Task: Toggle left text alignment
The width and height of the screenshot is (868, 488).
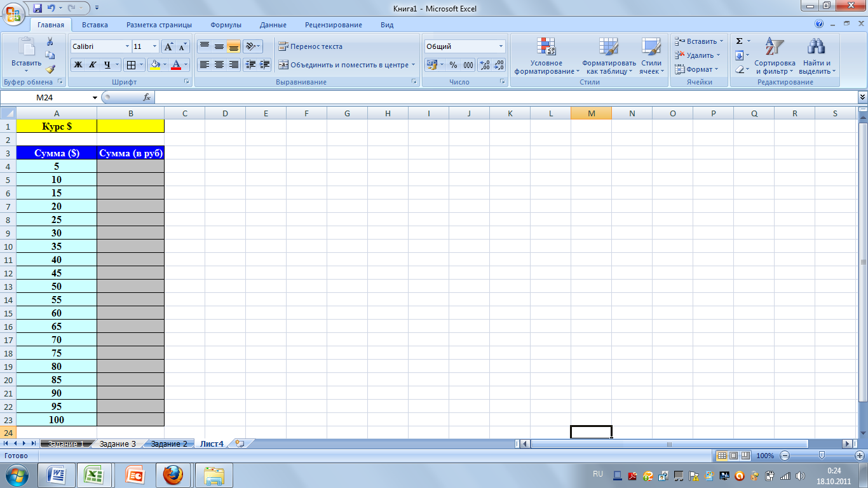Action: click(204, 65)
